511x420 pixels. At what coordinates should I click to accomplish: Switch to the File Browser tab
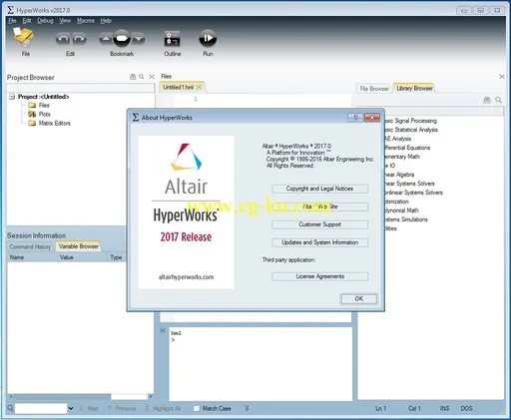[374, 89]
